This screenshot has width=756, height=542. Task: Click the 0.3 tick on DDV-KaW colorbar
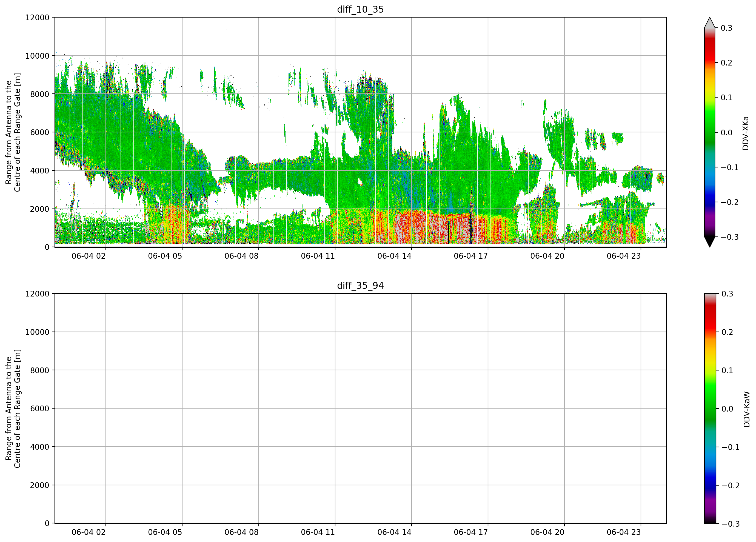click(727, 294)
